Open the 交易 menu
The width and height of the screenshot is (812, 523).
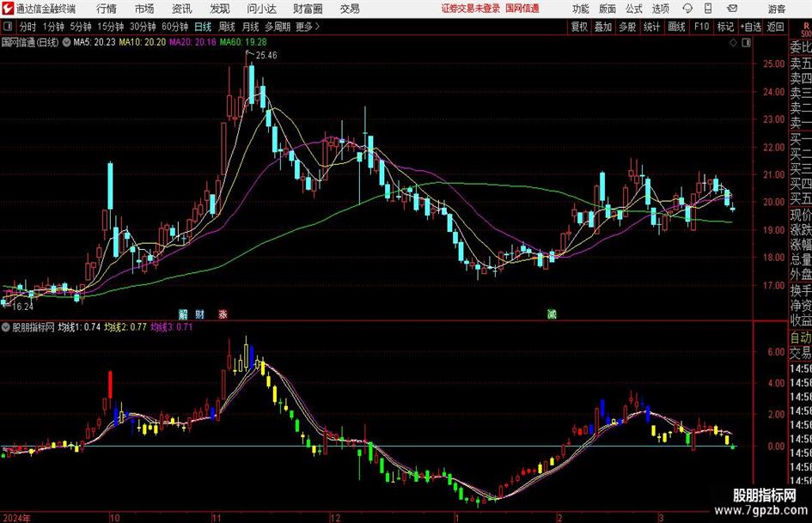[350, 9]
